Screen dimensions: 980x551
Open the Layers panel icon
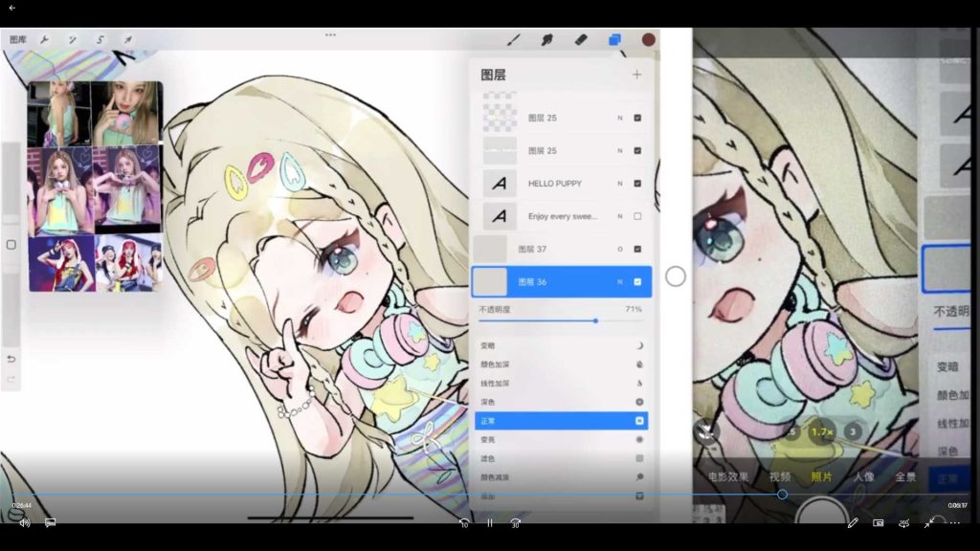click(x=614, y=40)
